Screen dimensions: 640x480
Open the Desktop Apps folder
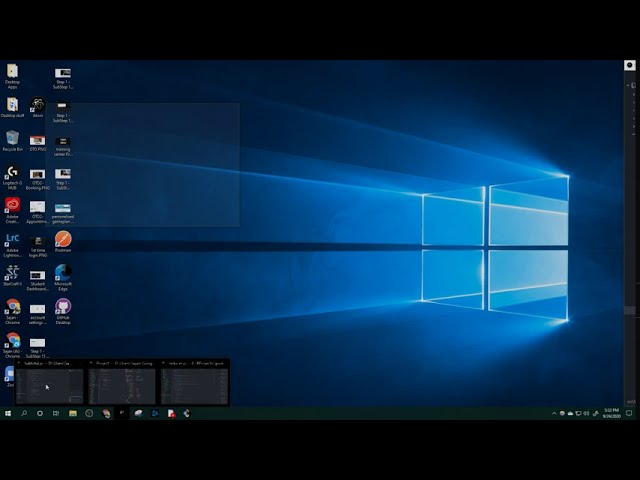click(12, 72)
